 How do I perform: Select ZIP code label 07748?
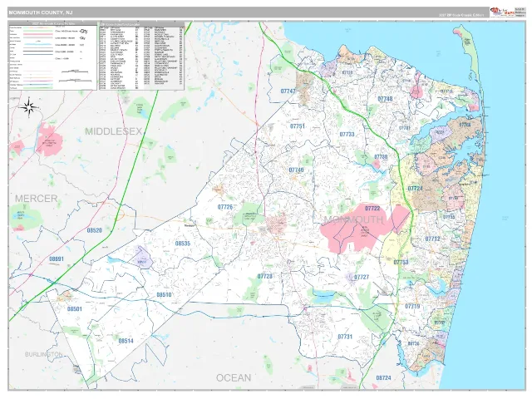tap(385, 99)
